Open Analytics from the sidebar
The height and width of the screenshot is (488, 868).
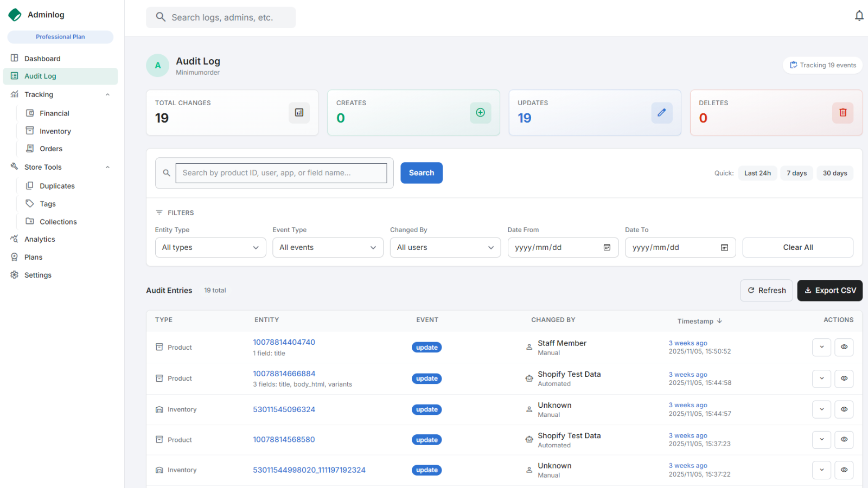click(40, 239)
